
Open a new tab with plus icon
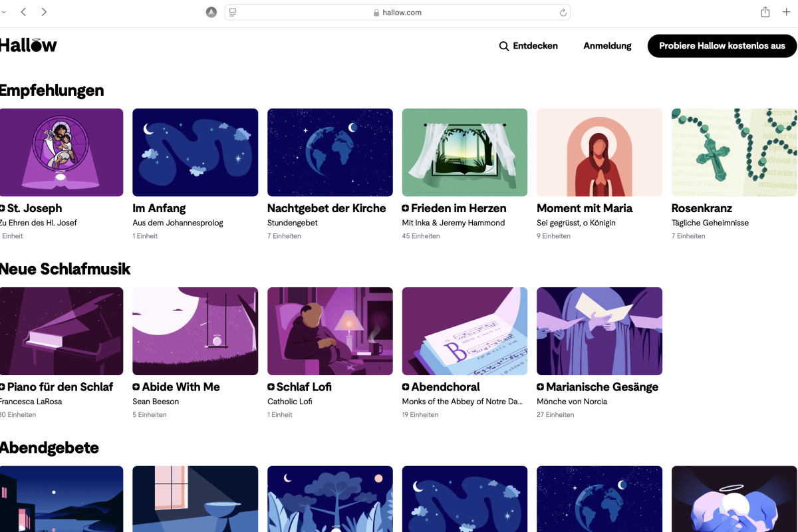(787, 12)
